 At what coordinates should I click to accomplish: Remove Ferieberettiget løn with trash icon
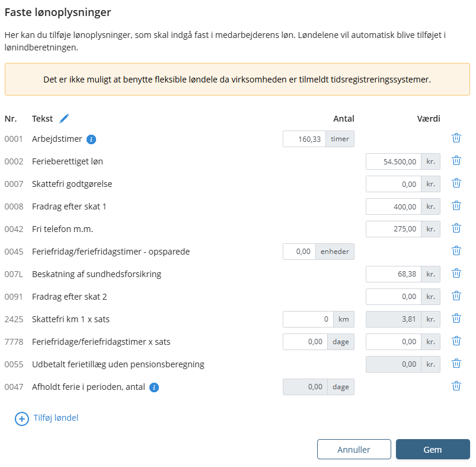[x=456, y=160]
